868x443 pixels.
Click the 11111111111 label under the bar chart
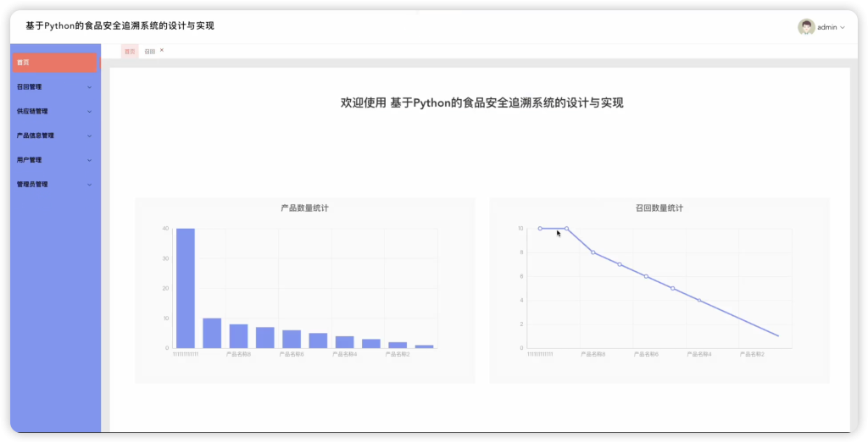[x=186, y=354]
